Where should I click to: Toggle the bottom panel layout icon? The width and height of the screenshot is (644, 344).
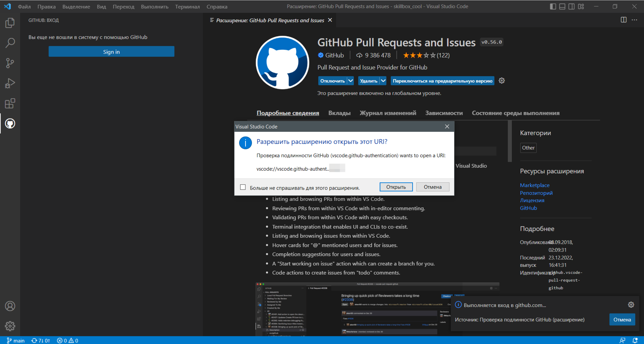coord(562,6)
